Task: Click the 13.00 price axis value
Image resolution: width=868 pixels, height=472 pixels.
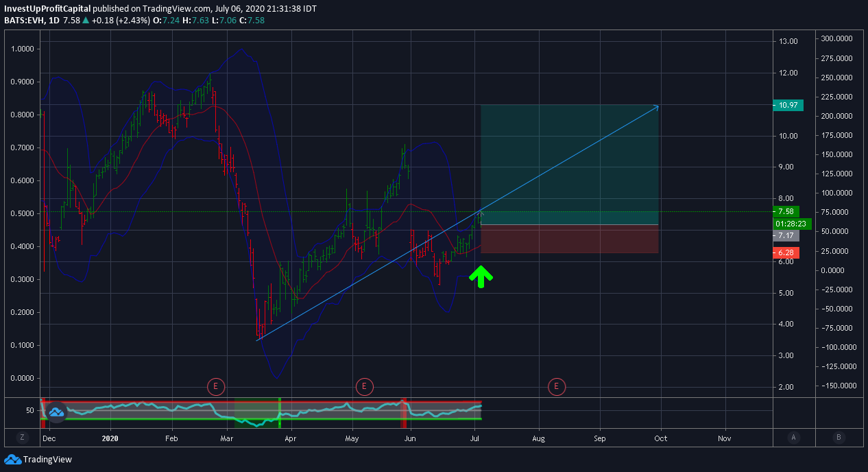Action: tap(788, 41)
